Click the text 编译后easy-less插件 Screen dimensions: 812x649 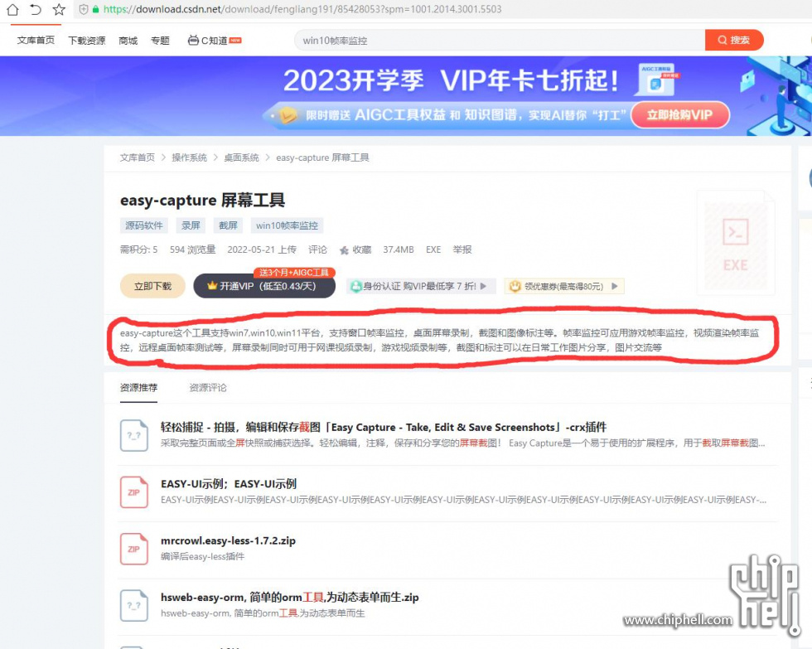pyautogui.click(x=202, y=557)
